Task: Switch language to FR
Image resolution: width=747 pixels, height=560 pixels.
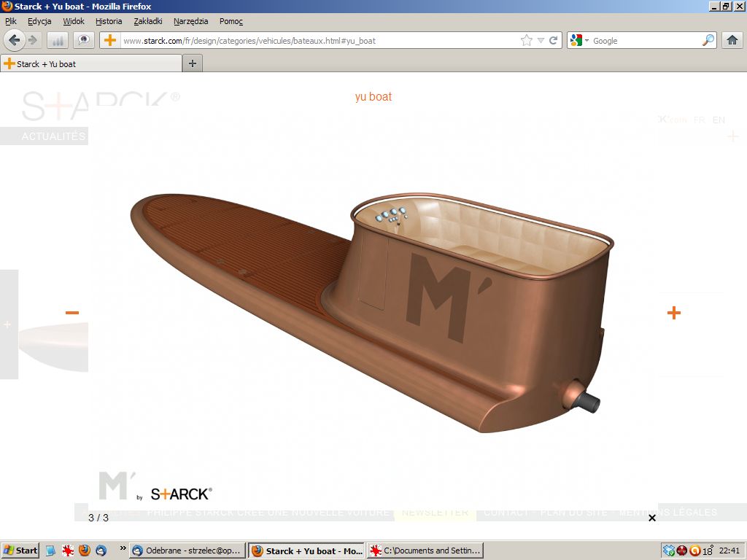Action: click(700, 120)
